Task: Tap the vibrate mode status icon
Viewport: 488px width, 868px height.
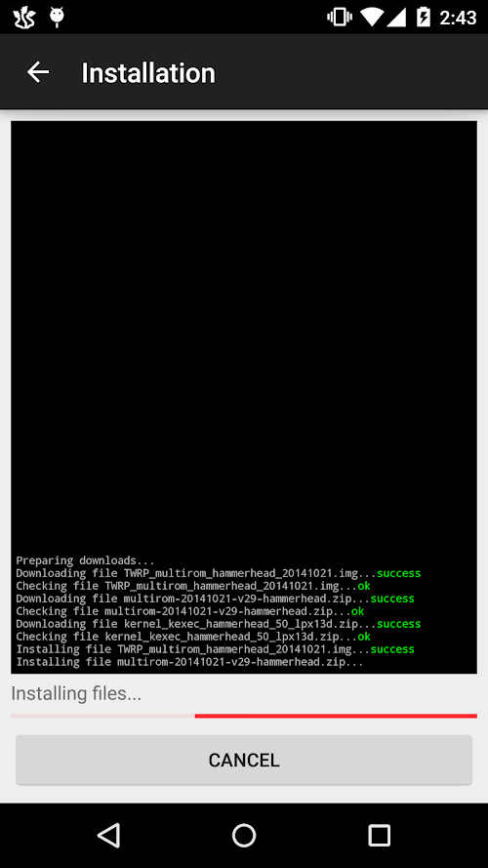Action: pos(340,18)
